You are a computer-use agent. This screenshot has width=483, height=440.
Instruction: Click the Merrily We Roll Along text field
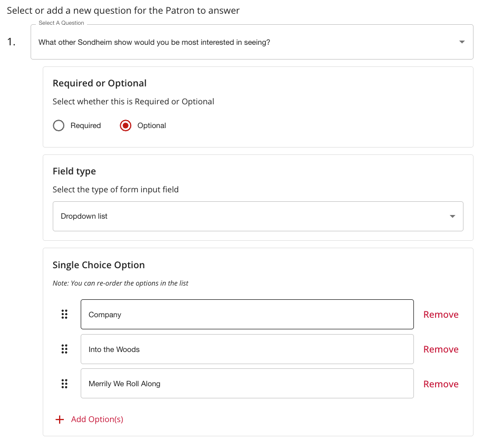[247, 384]
